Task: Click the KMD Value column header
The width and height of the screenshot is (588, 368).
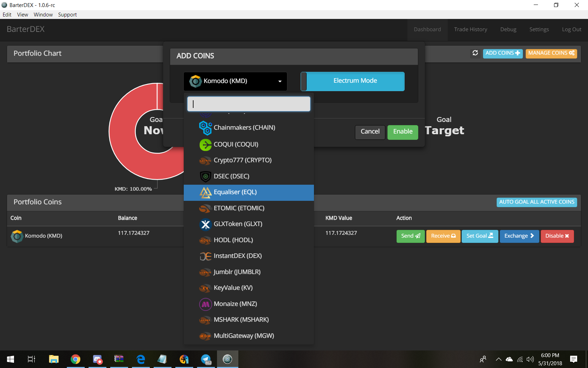Action: 338,218
